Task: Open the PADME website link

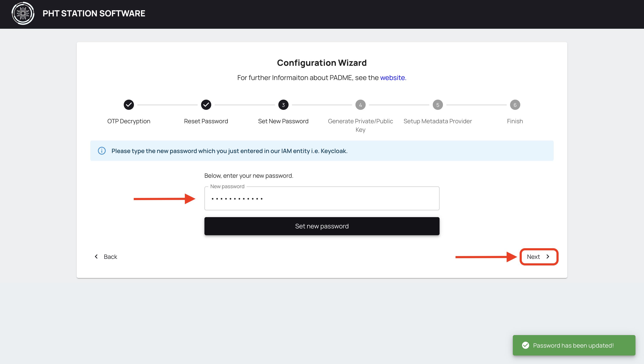Action: [x=392, y=77]
